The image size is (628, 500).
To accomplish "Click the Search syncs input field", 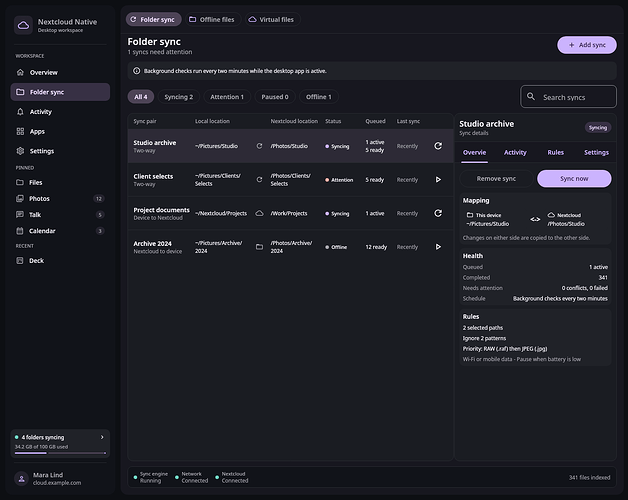I will pyautogui.click(x=568, y=97).
